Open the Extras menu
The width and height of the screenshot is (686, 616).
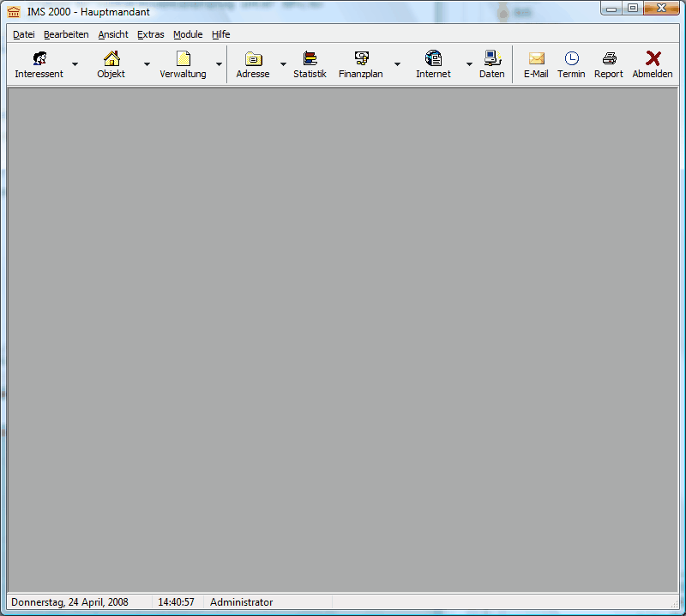[x=151, y=34]
